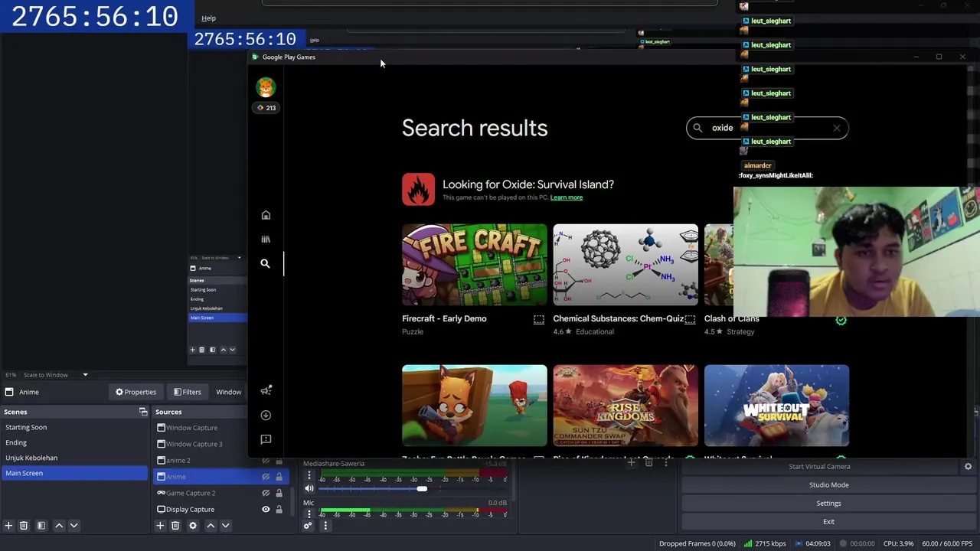
Task: Open source Properties button
Action: coord(136,392)
